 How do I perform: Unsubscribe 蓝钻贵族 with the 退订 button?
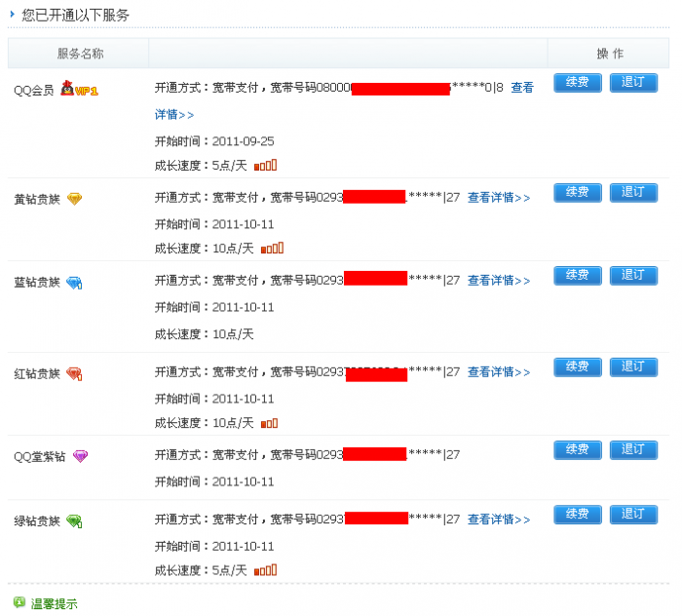click(633, 276)
